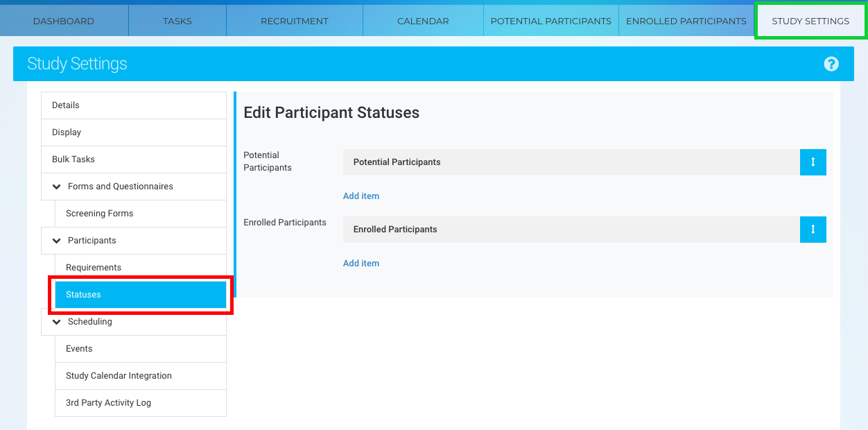The image size is (868, 430).
Task: Collapse the Scheduling sidebar section
Action: [x=57, y=322]
